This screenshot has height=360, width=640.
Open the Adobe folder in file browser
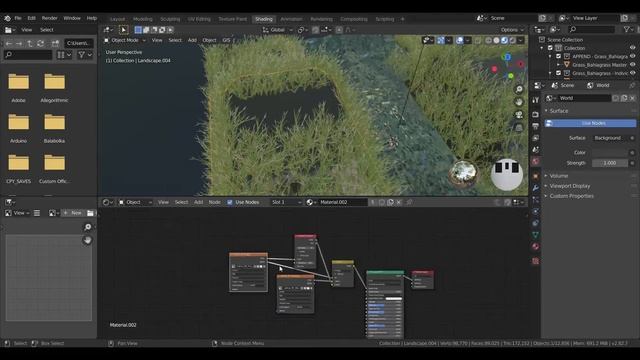[x=18, y=88]
